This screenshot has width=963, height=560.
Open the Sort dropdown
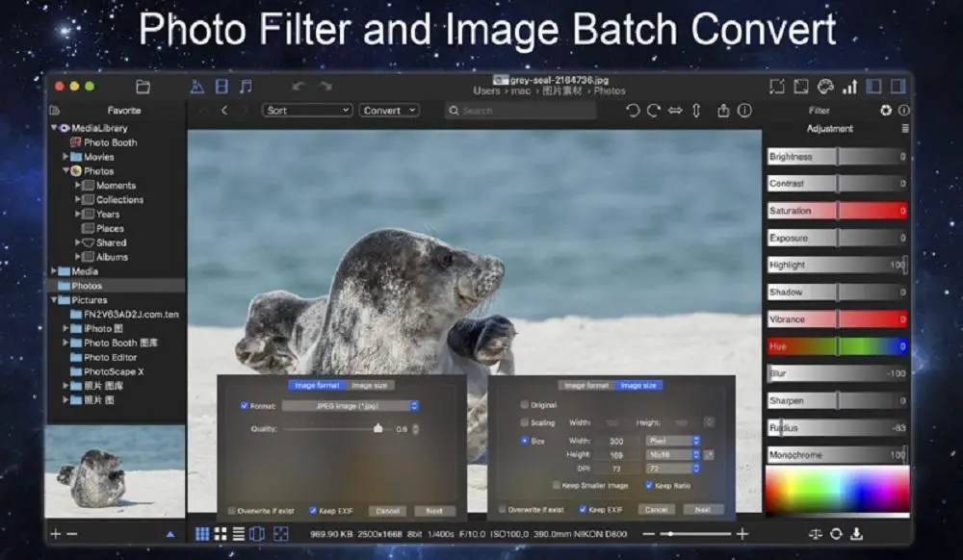pyautogui.click(x=307, y=111)
